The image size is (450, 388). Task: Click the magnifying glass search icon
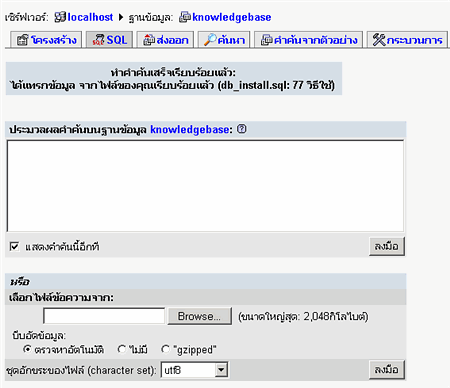coord(210,40)
